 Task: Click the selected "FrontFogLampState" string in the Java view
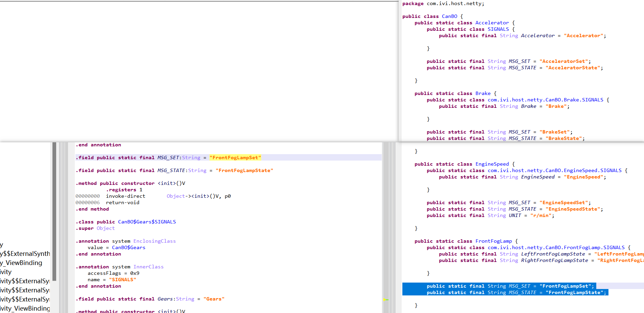click(574, 292)
